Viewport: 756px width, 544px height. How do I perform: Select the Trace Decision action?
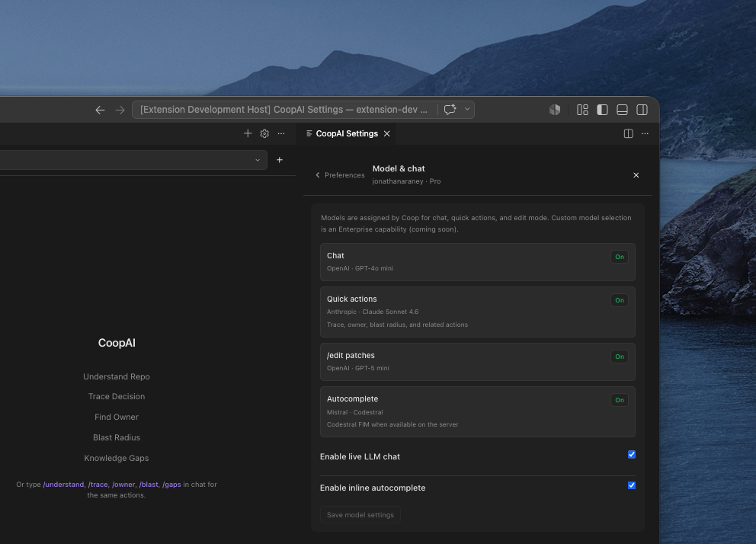click(116, 396)
